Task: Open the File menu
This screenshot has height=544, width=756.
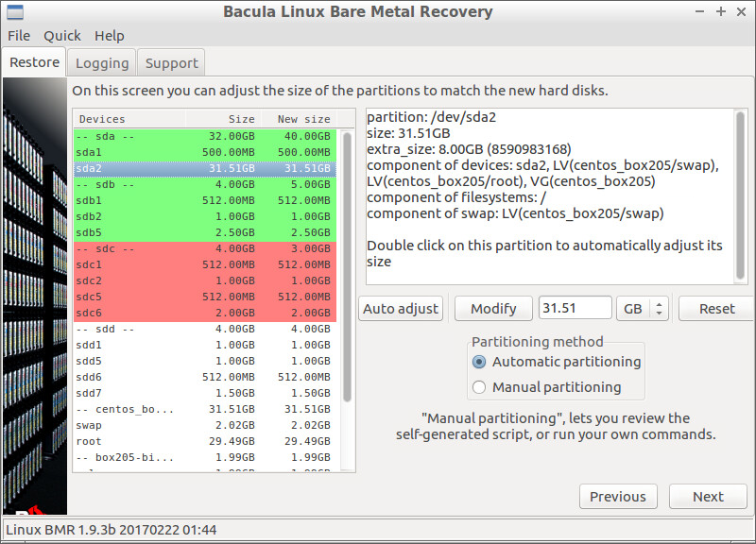Action: coord(19,36)
